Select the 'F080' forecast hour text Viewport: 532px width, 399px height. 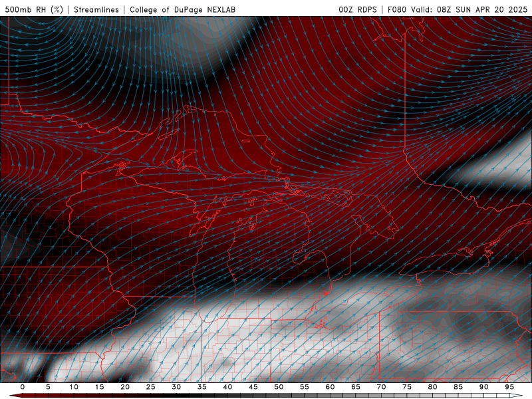(396, 9)
